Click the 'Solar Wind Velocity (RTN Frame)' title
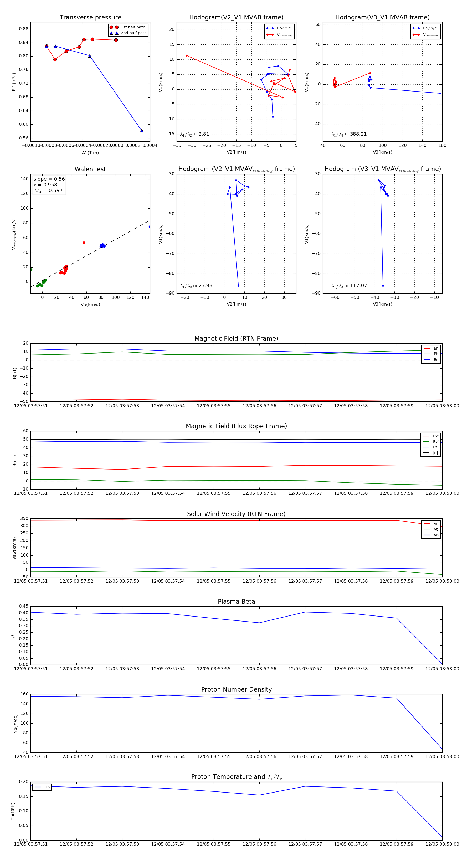This screenshot has height=868, width=473. (x=236, y=514)
